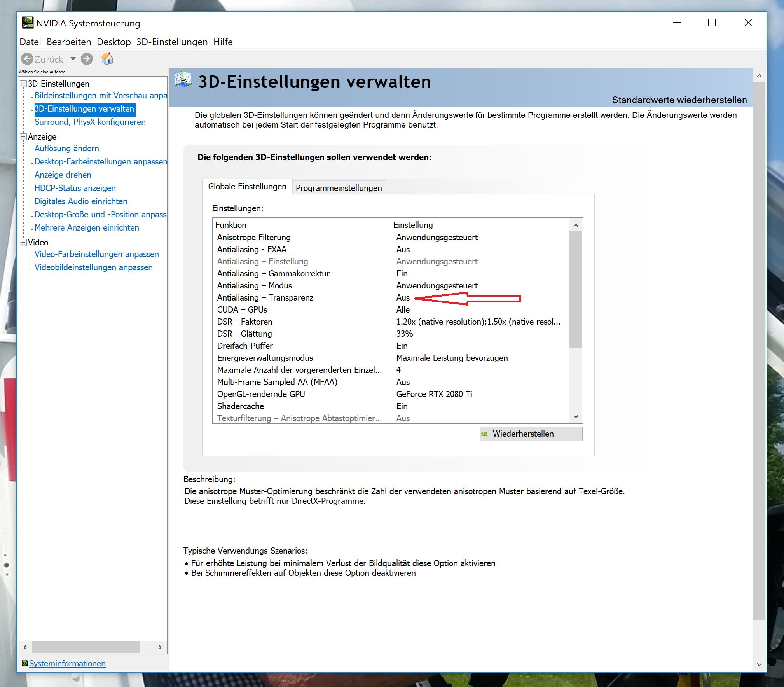This screenshot has width=784, height=687.
Task: Click the 3D settings header icon
Action: click(183, 79)
